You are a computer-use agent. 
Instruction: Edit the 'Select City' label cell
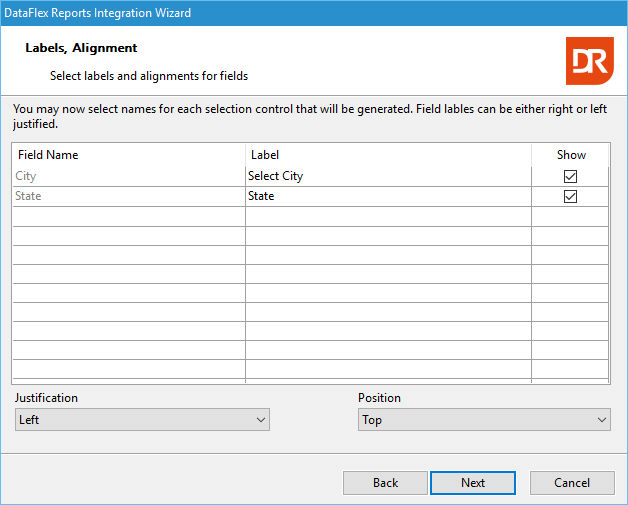point(388,176)
